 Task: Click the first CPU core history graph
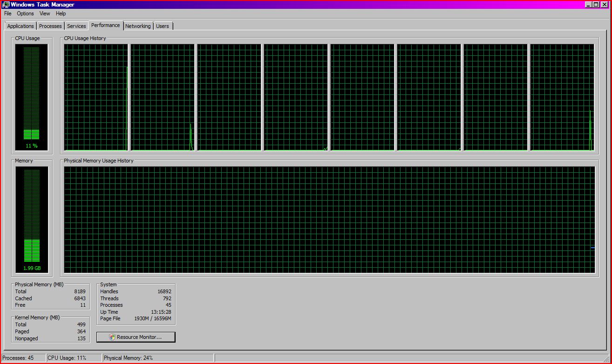[96, 97]
